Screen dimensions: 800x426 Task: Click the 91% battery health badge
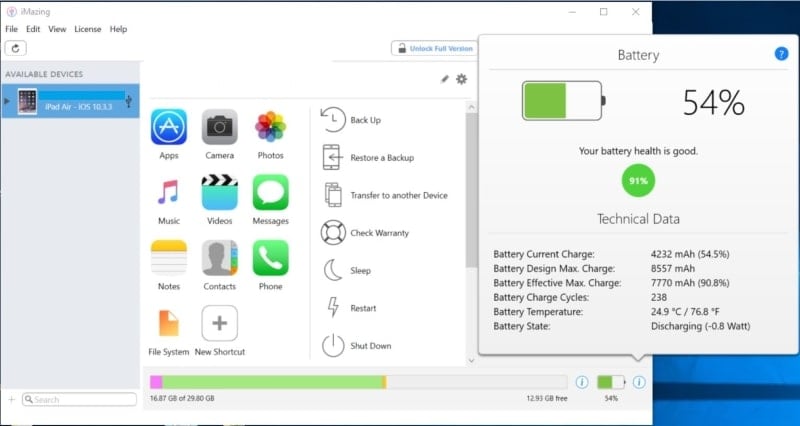pos(638,181)
